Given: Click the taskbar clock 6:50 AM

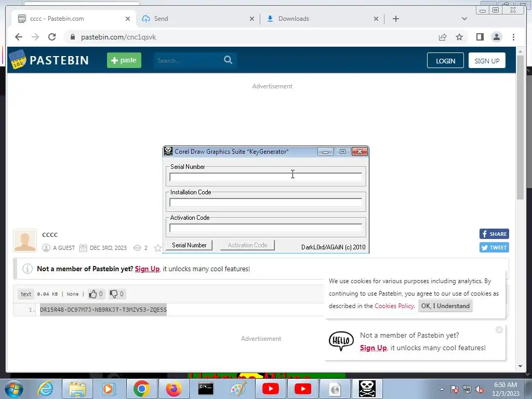Looking at the screenshot, I should click(506, 385).
